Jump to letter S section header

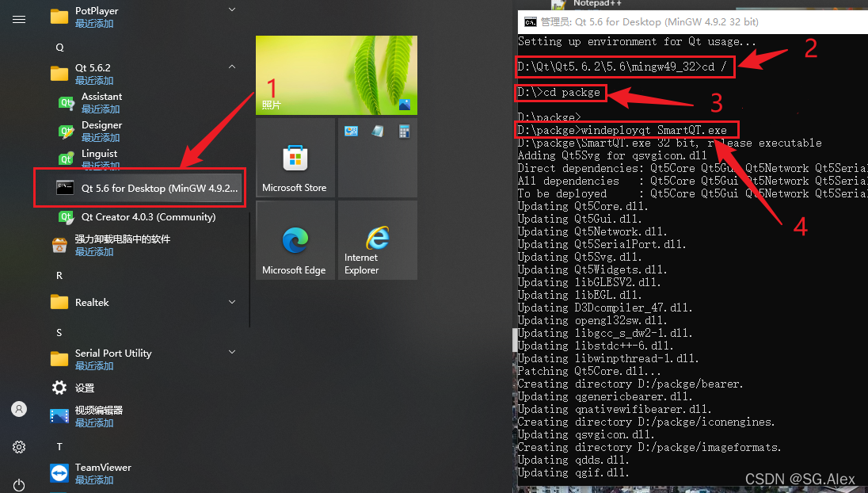click(59, 332)
